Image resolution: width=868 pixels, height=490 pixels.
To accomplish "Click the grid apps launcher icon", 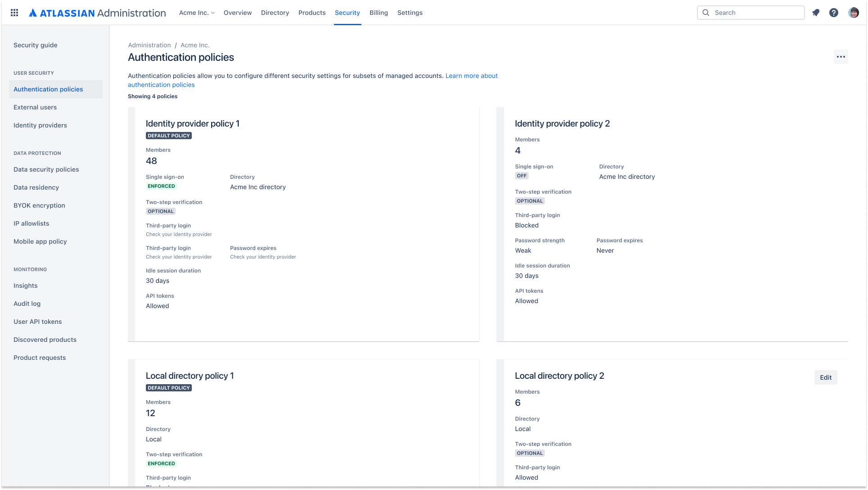I will pyautogui.click(x=14, y=13).
